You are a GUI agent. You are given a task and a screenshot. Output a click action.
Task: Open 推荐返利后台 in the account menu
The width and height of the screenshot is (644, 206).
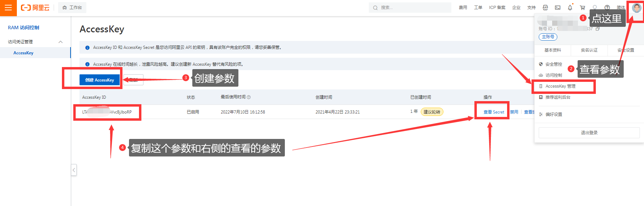pos(558,97)
